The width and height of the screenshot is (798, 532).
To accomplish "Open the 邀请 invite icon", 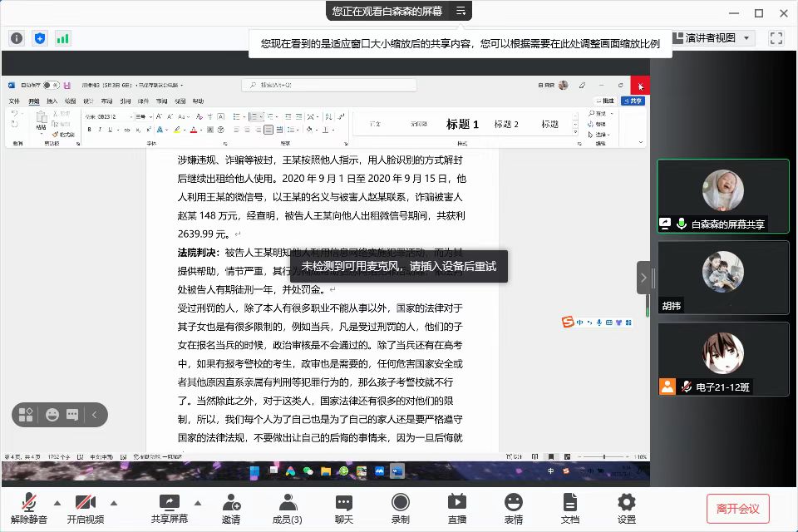I will [231, 508].
